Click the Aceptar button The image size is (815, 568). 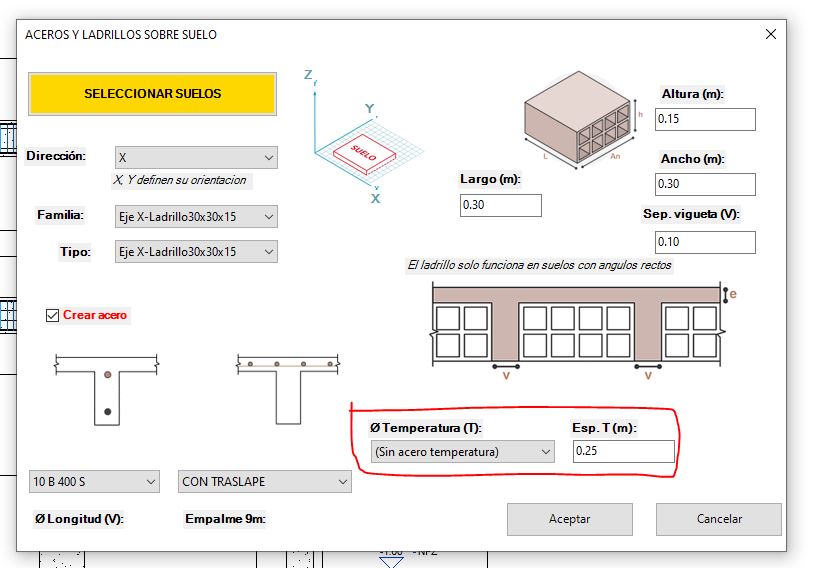coord(570,519)
